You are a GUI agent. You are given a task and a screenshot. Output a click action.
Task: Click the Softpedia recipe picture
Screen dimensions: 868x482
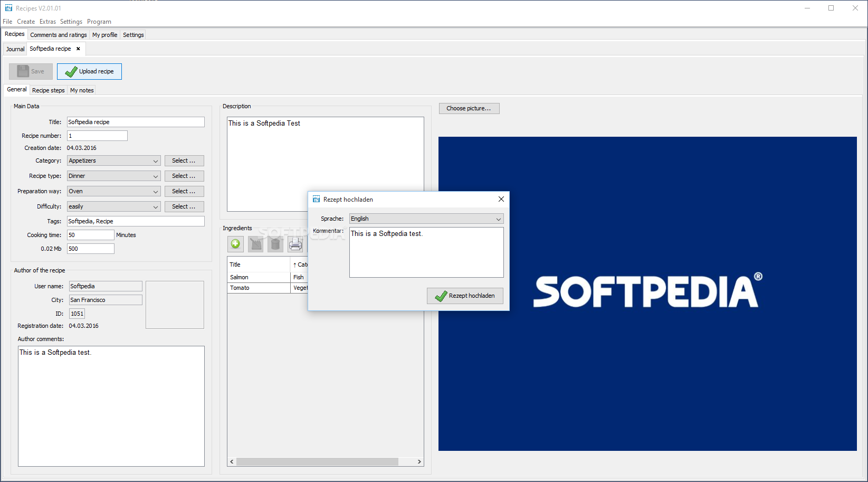(x=647, y=294)
